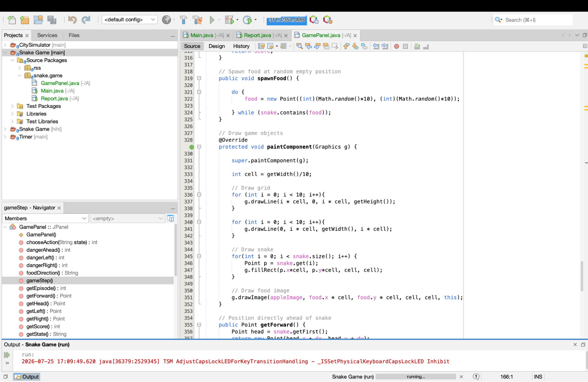The image size is (588, 382).
Task: Expand the Libraries node
Action: pyautogui.click(x=12, y=114)
